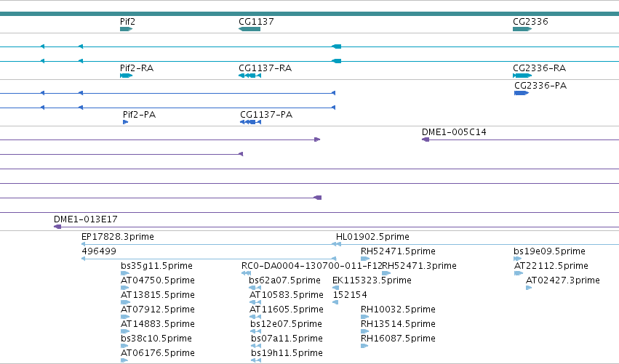Click the CG2336-PA protein glyph
Viewport: 619px width, 364px height.
[522, 93]
